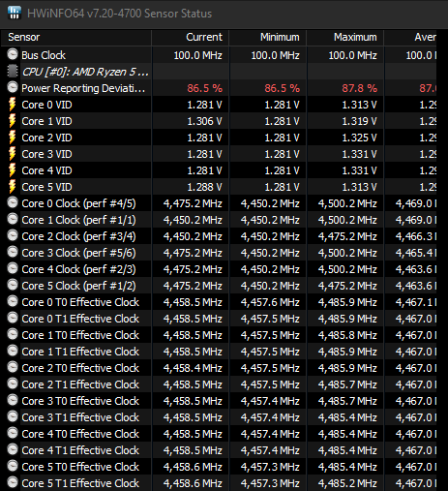Click the partially visible Average column header
The image size is (448, 491).
coord(410,38)
